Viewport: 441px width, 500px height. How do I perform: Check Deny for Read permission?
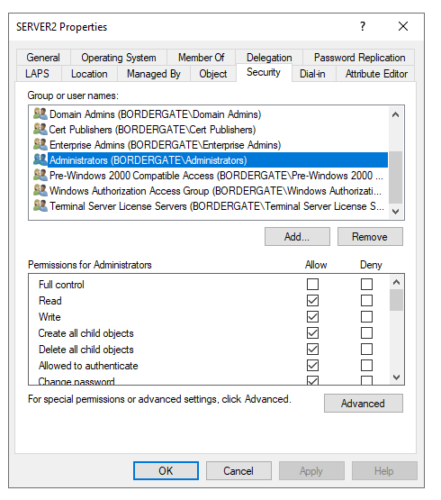367,300
